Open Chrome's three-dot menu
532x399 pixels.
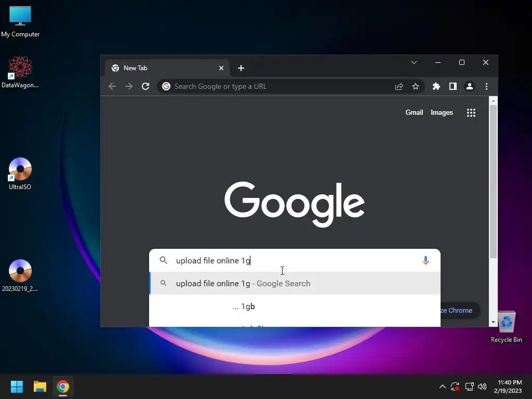pos(486,87)
